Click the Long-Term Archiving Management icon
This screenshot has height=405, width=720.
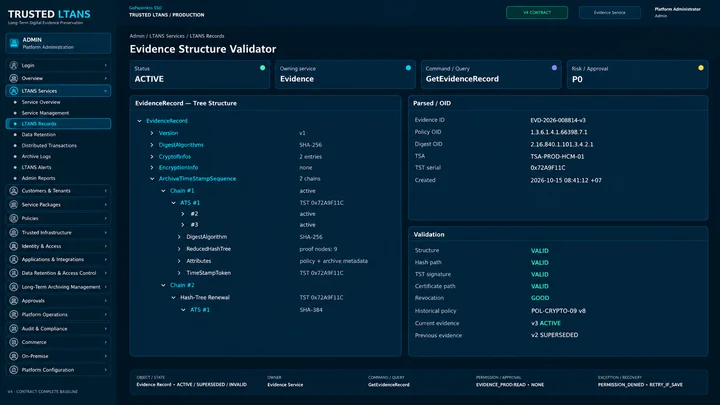click(14, 287)
